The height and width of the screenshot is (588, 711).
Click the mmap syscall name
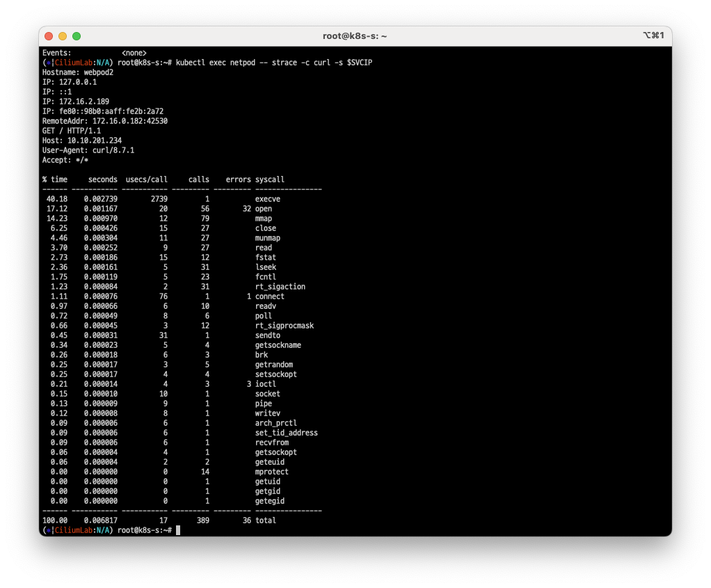264,218
